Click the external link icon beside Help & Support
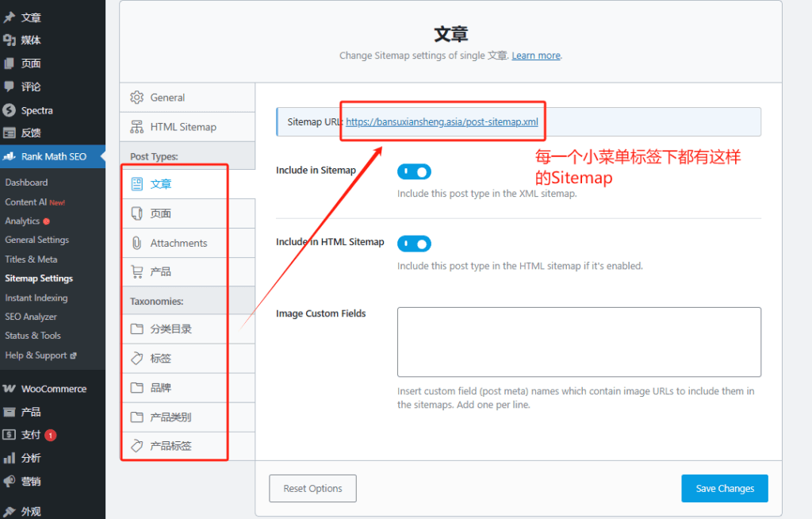The height and width of the screenshot is (519, 812). [73, 356]
